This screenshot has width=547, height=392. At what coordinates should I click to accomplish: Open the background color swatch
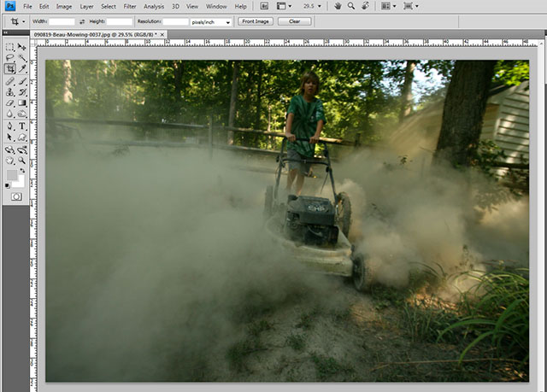coord(21,182)
